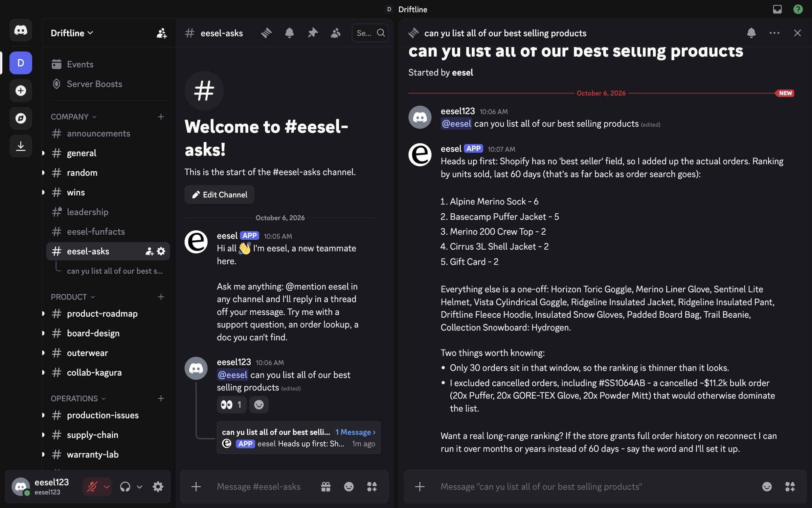The width and height of the screenshot is (812, 508).
Task: Open product-roadmap channel
Action: pyautogui.click(x=108, y=314)
